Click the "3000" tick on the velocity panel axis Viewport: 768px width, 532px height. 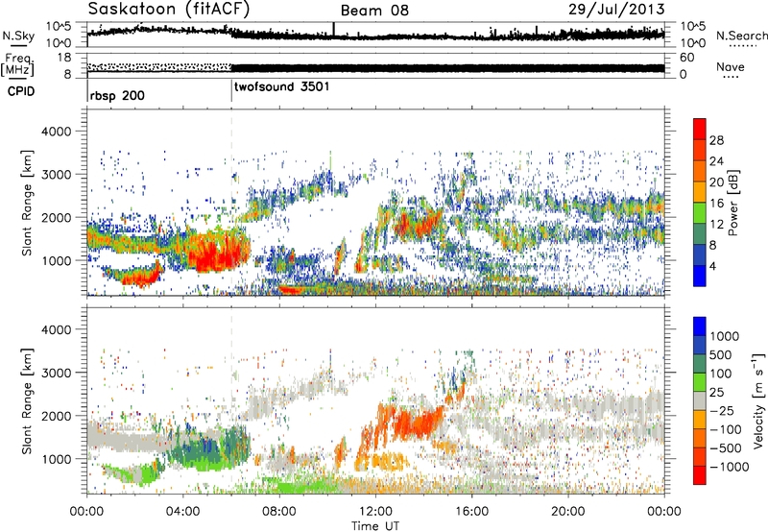[56, 373]
